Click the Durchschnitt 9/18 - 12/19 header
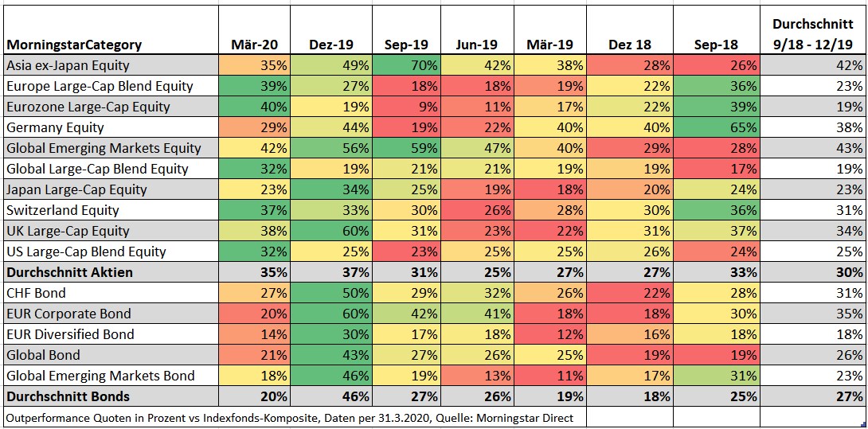This screenshot has height=429, width=868. click(x=813, y=35)
